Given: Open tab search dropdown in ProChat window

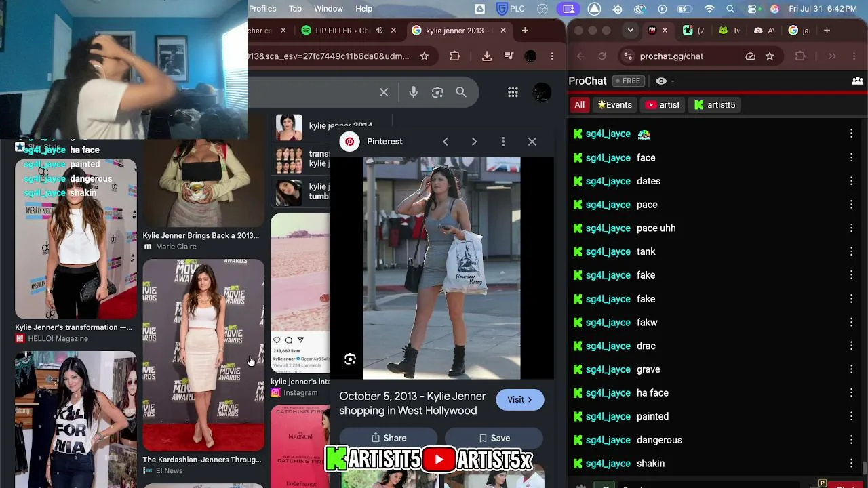Looking at the screenshot, I should 631,30.
